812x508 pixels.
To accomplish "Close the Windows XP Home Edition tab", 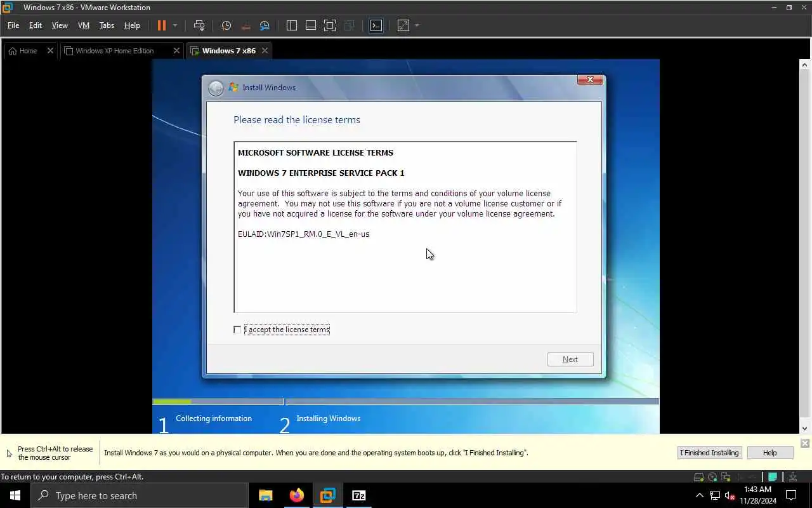I will point(176,51).
